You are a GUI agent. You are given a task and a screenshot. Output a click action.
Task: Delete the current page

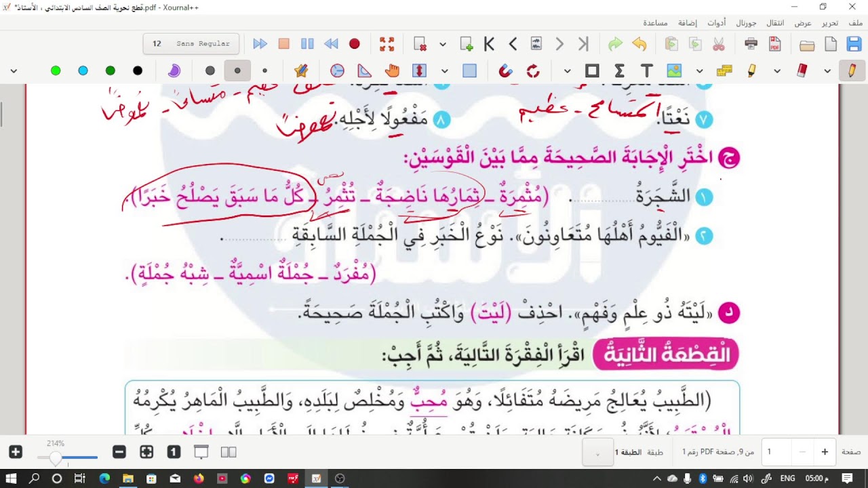[420, 45]
